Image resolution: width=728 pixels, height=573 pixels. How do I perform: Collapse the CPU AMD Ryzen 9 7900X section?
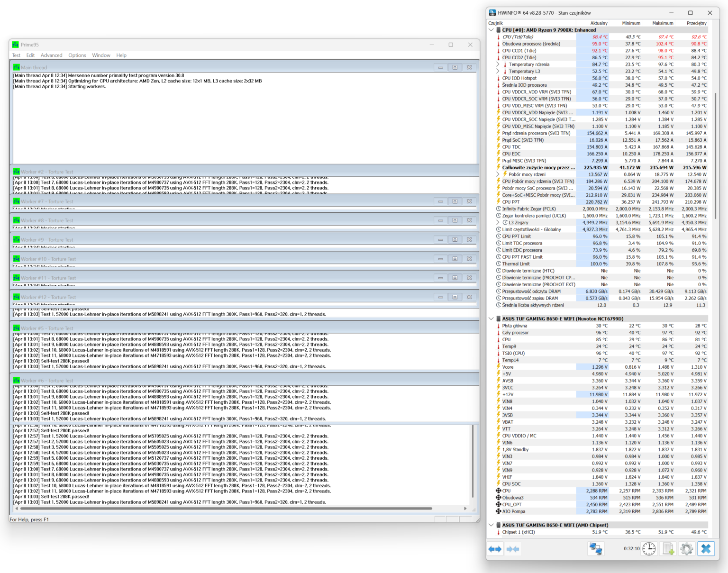[491, 30]
